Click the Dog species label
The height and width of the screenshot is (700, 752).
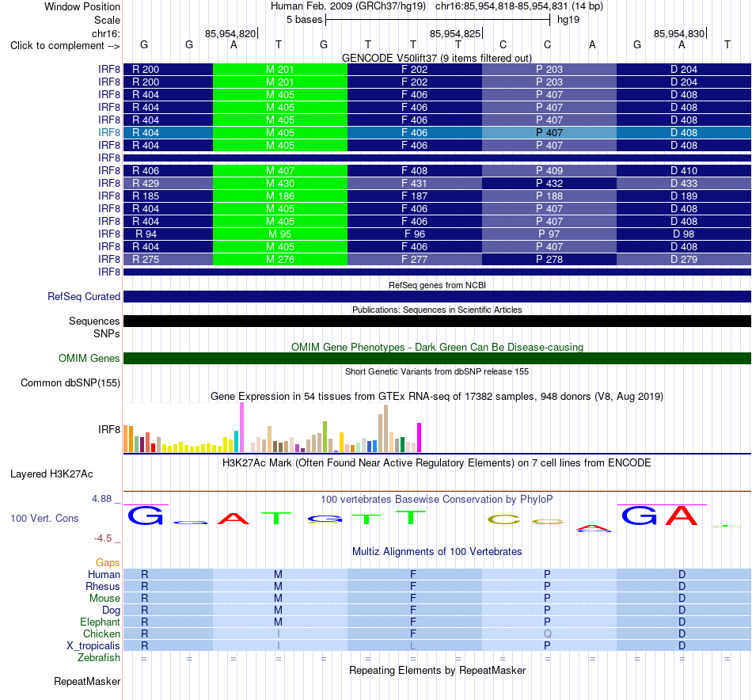point(111,611)
